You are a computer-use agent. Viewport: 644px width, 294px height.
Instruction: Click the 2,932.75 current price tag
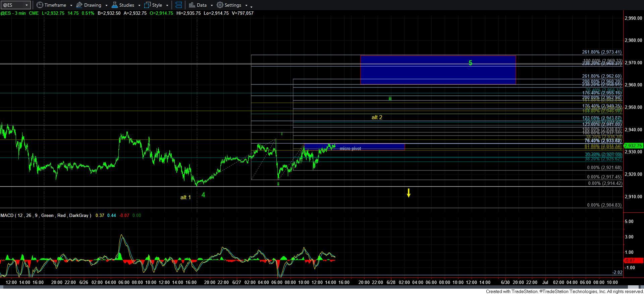click(633, 146)
